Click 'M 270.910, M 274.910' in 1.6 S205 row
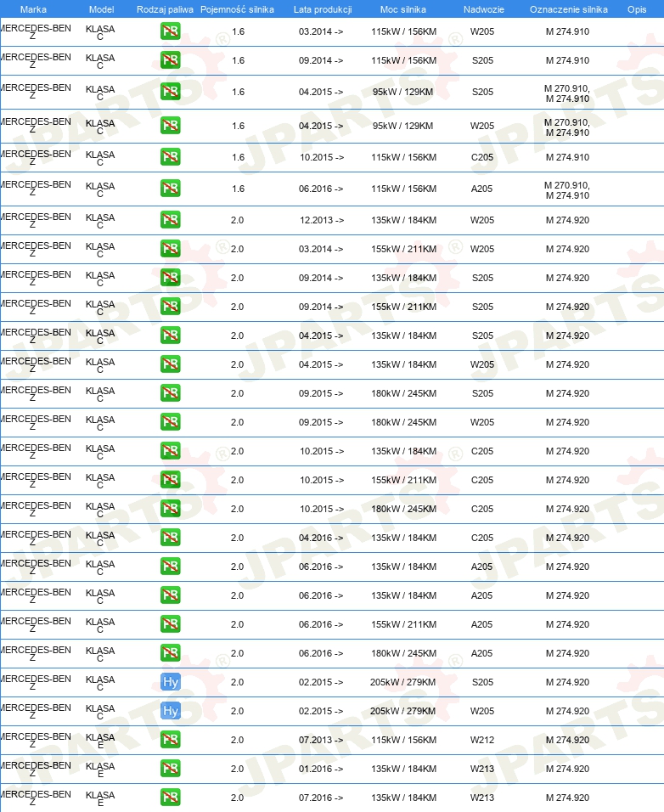The image size is (664, 812). (567, 93)
